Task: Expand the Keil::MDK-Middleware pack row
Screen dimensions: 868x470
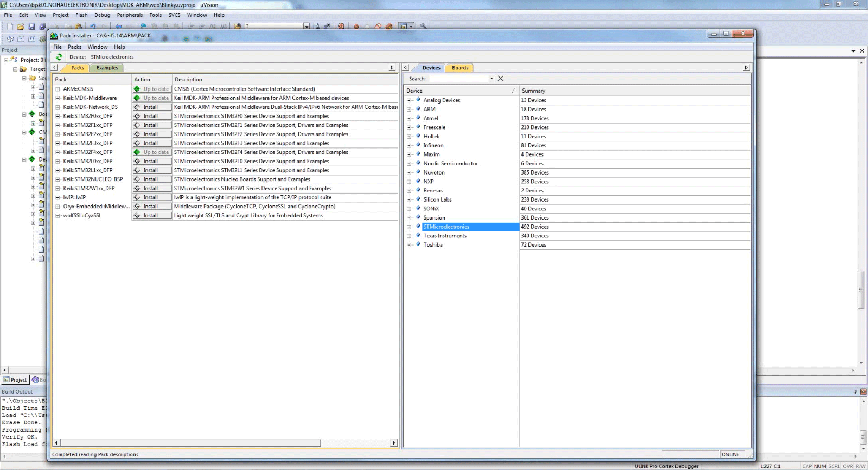Action: click(x=58, y=98)
